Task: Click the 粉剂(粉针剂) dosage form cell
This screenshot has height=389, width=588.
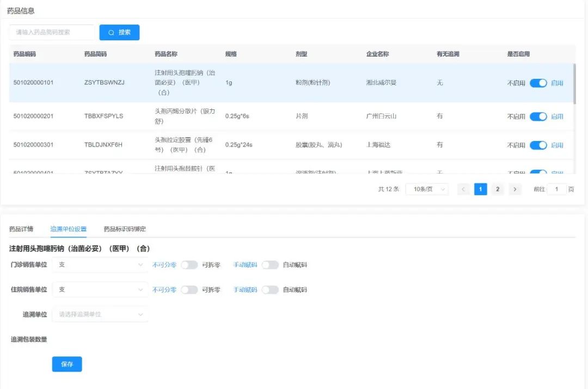Action: [x=313, y=83]
